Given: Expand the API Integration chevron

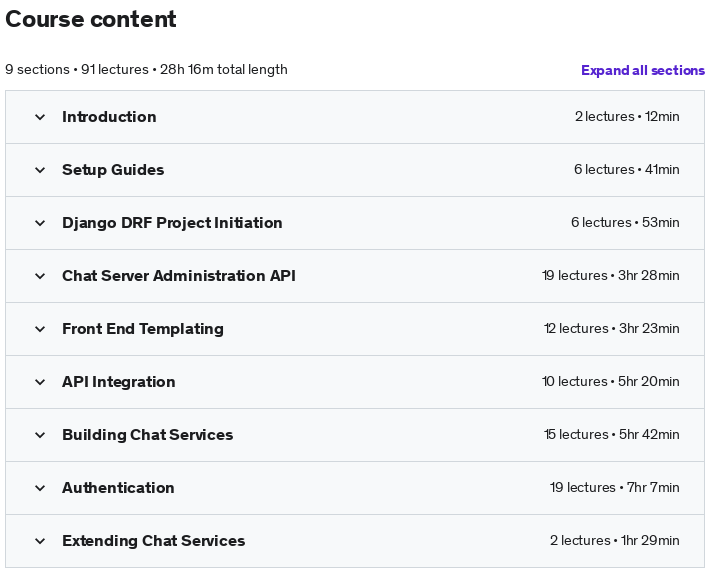Looking at the screenshot, I should point(40,382).
